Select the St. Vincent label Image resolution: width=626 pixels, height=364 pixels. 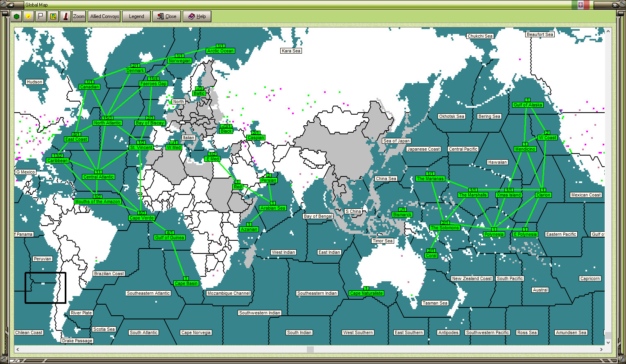[141, 147]
